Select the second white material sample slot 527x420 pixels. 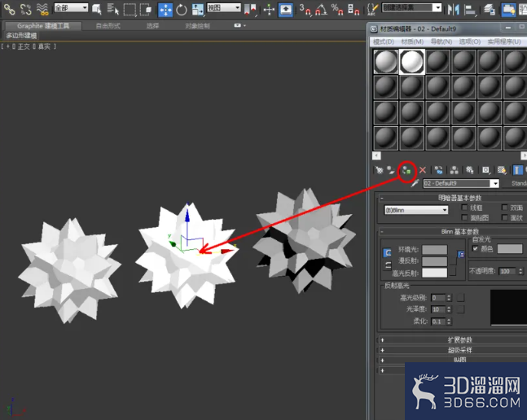click(412, 61)
